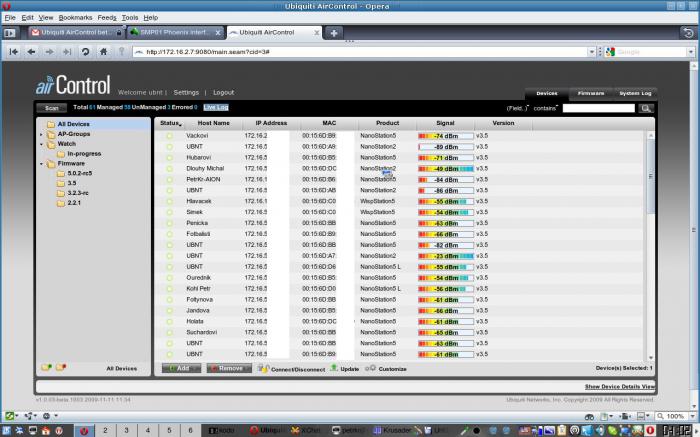This screenshot has width=700, height=437.
Task: Click the wand password icon
Action: [121, 52]
